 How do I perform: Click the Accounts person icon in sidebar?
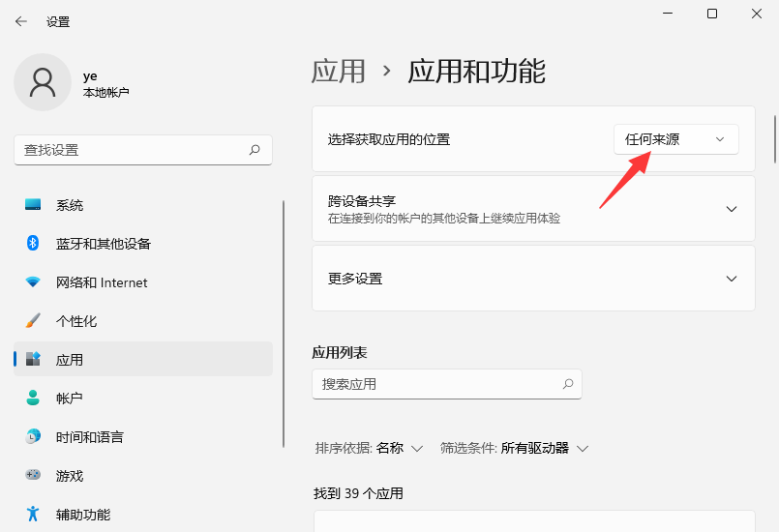coord(33,399)
